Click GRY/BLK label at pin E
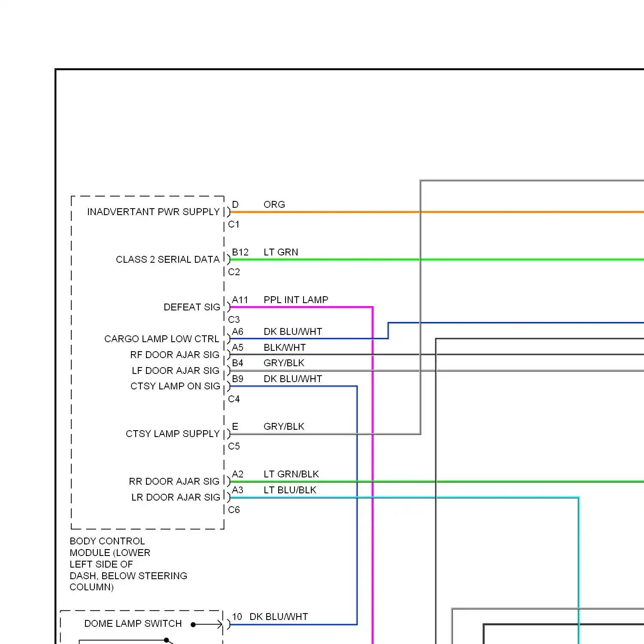Viewport: 644px width, 644px height. pyautogui.click(x=284, y=427)
